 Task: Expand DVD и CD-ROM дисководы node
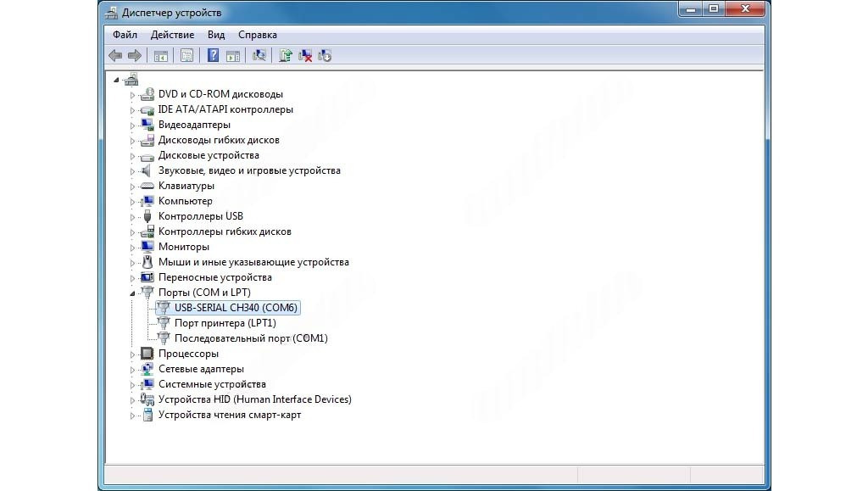(132, 94)
